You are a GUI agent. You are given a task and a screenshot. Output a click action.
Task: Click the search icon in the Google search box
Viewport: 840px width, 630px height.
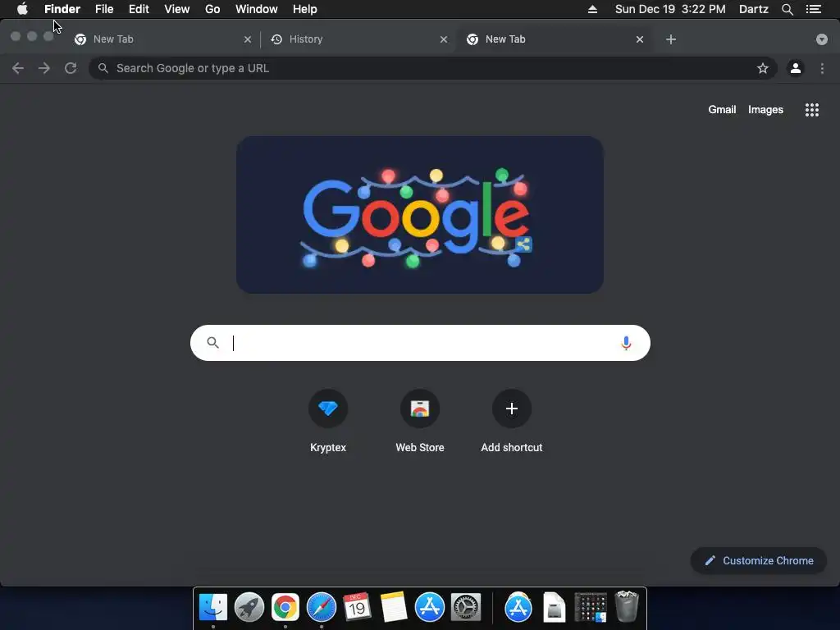click(212, 342)
